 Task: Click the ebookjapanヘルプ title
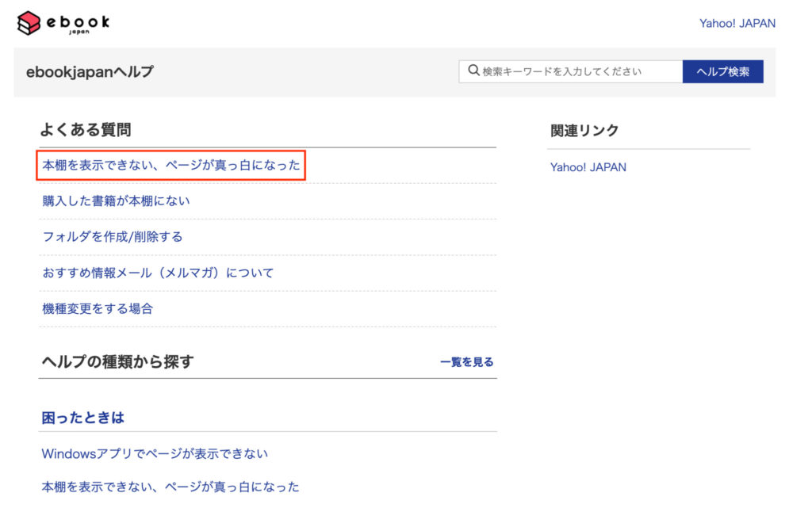90,72
